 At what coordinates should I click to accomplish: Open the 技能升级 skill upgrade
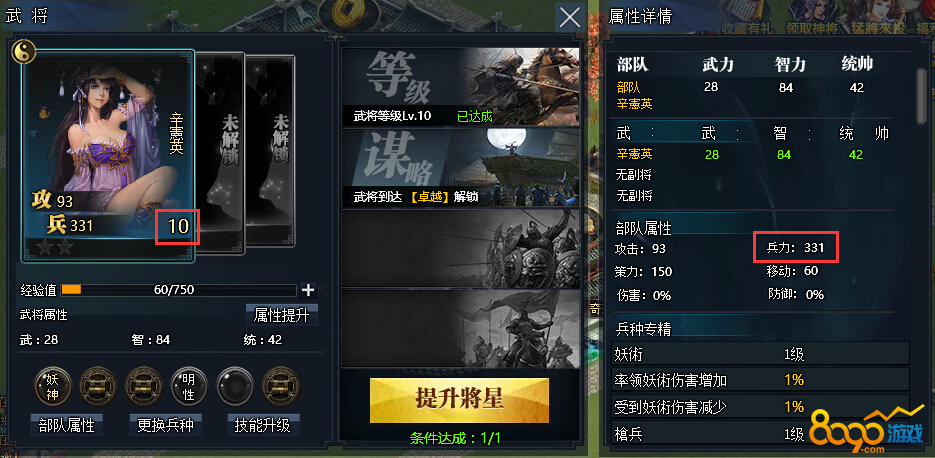click(x=263, y=425)
